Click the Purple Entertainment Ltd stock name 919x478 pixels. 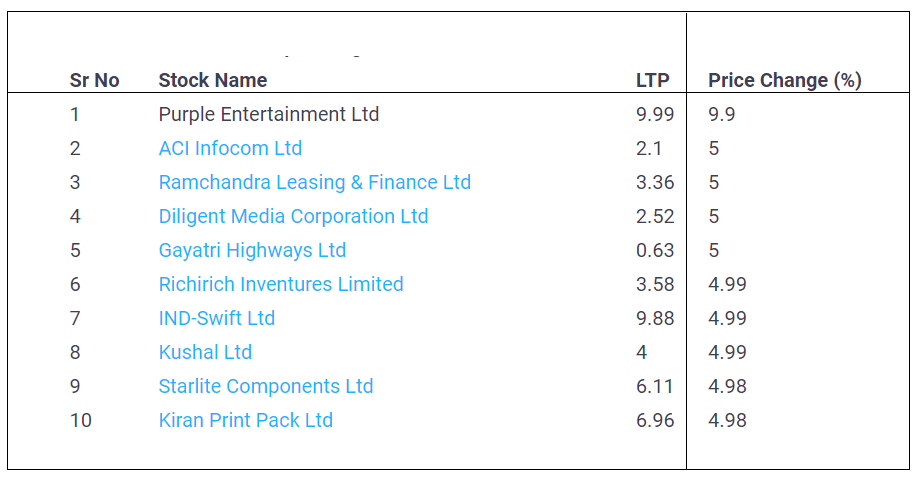pos(268,114)
